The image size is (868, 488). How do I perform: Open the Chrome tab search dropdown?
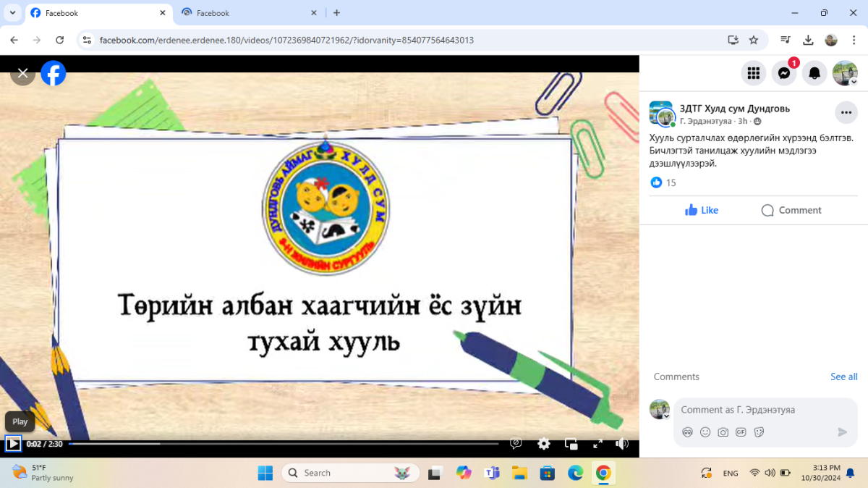tap(12, 13)
